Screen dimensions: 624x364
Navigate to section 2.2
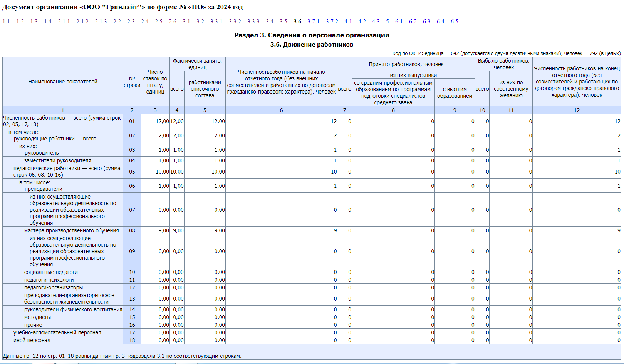(x=117, y=22)
